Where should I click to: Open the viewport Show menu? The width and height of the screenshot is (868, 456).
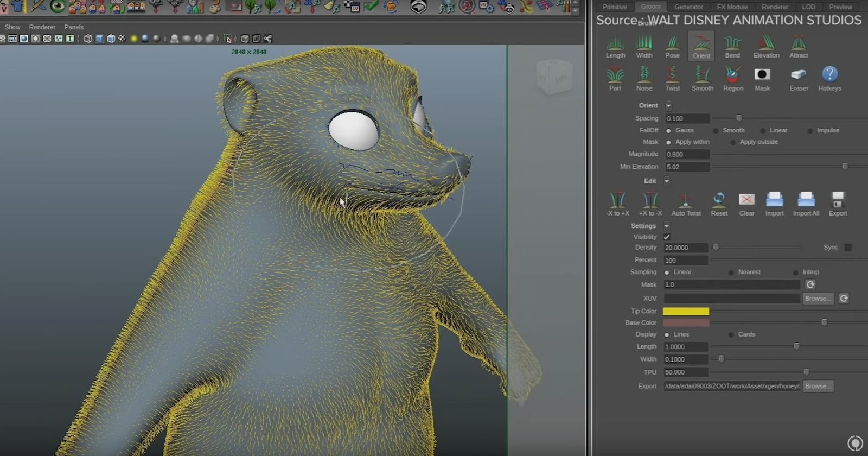click(12, 27)
